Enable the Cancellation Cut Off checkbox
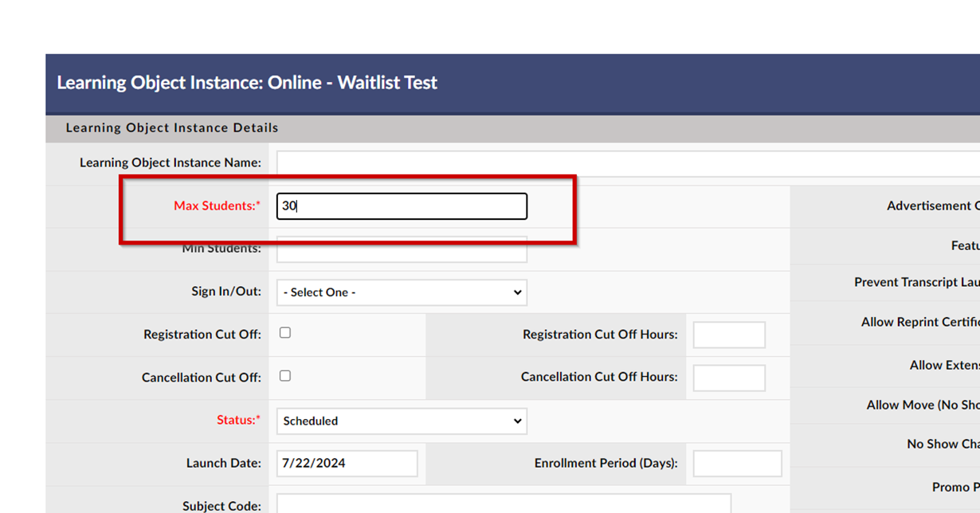Image resolution: width=980 pixels, height=513 pixels. [x=285, y=376]
